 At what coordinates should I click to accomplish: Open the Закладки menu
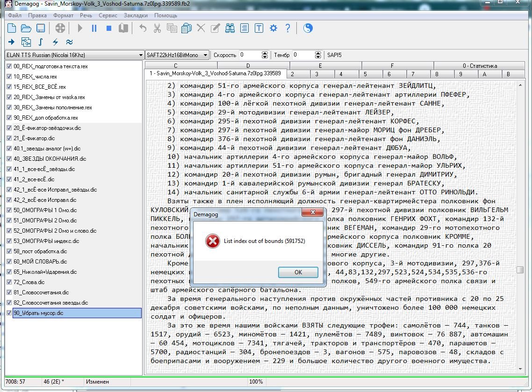pyautogui.click(x=136, y=15)
